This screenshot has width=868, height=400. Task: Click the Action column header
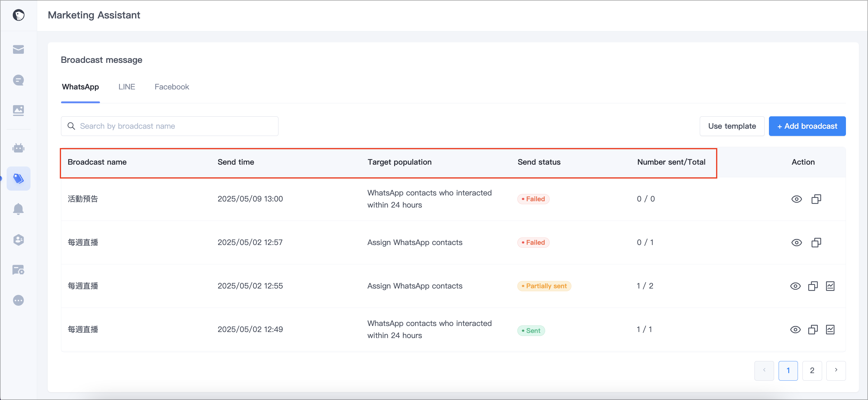click(803, 162)
